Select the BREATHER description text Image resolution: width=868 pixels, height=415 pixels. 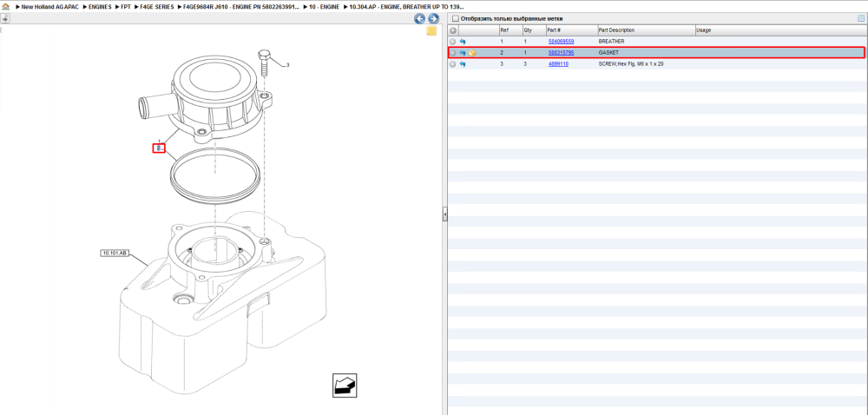(x=612, y=42)
